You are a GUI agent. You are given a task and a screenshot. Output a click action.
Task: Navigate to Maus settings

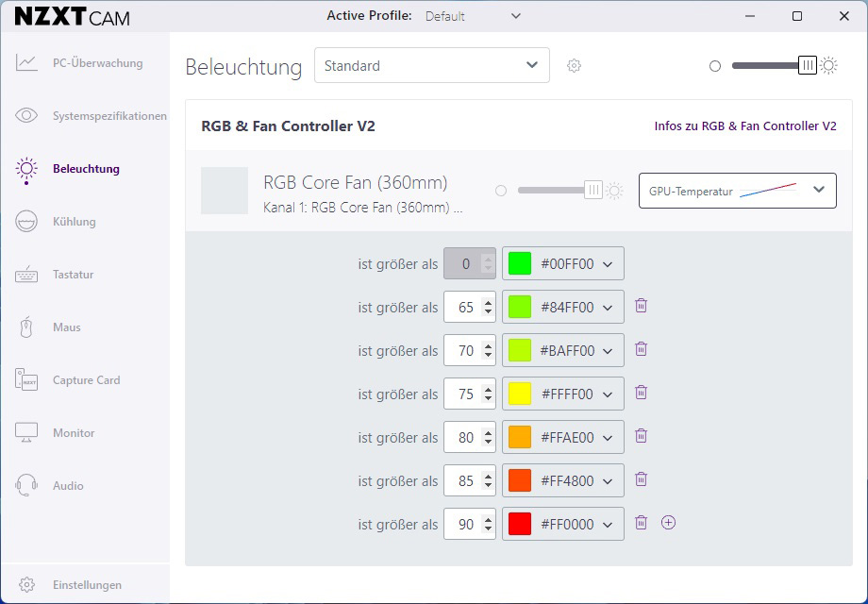coord(67,327)
